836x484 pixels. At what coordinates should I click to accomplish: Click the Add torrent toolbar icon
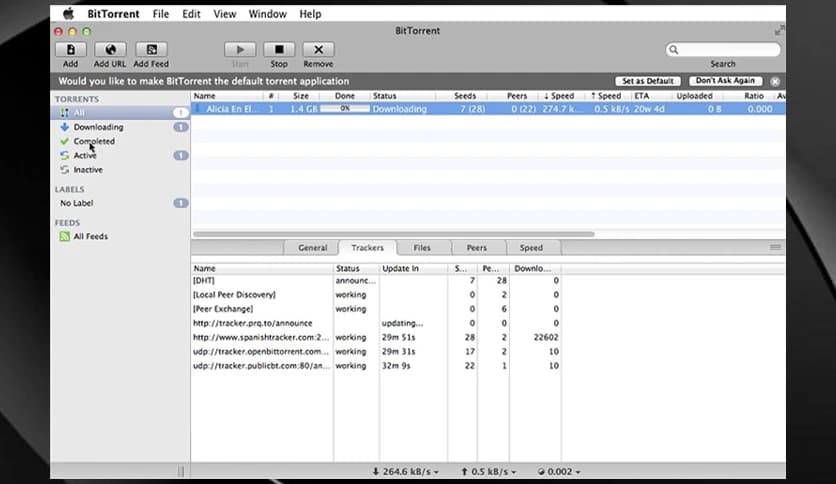[x=70, y=50]
